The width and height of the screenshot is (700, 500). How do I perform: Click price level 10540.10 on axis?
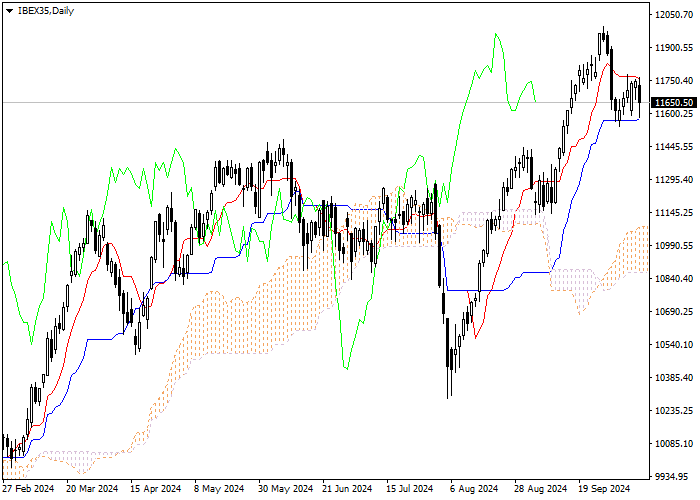pos(674,345)
